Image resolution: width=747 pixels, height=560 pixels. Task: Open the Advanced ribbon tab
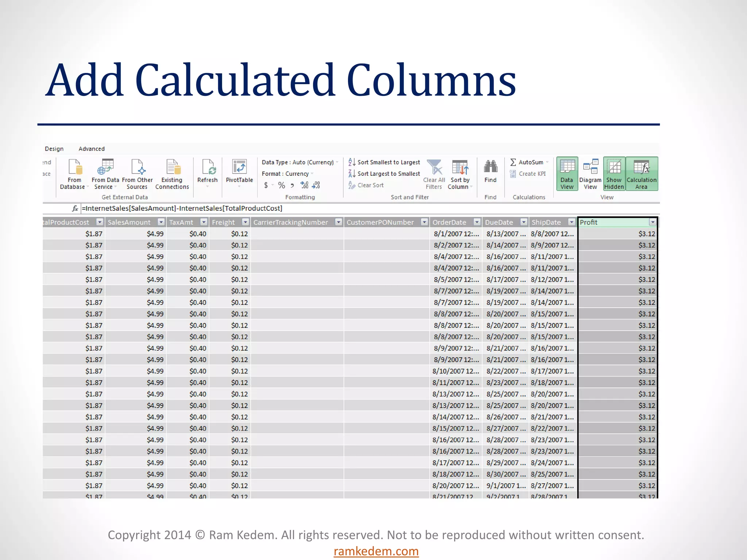[x=92, y=149]
